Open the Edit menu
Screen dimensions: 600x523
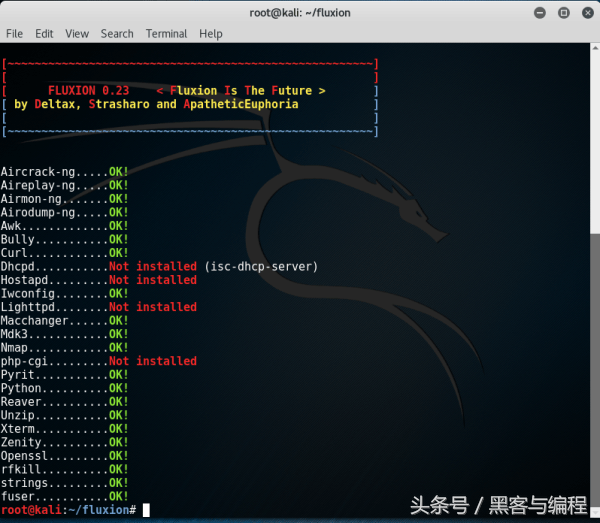pos(44,34)
